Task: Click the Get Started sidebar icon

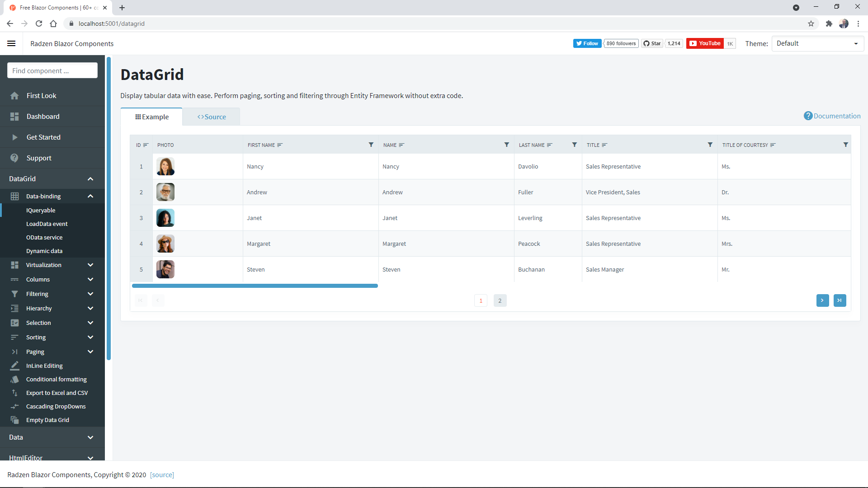Action: [14, 137]
